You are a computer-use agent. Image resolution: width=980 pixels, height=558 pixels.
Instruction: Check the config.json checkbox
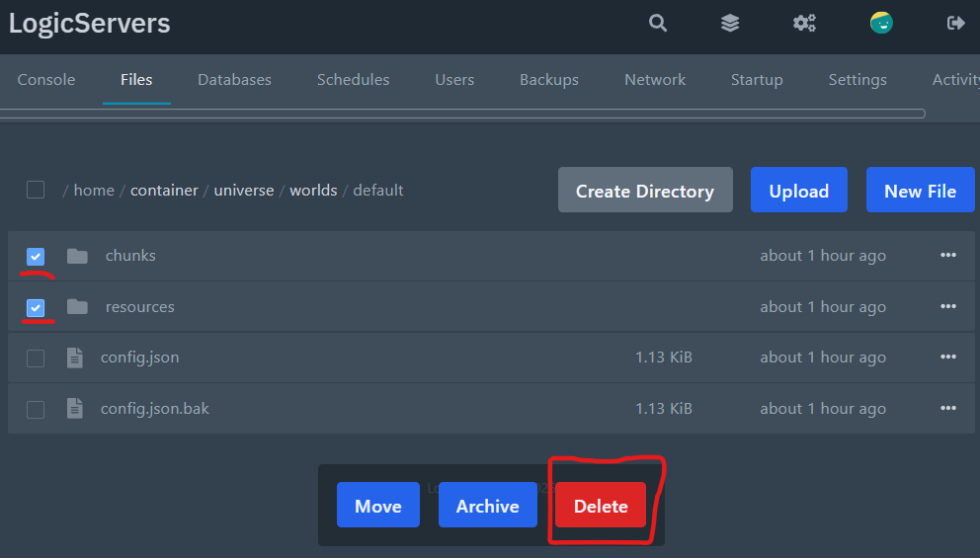click(36, 359)
